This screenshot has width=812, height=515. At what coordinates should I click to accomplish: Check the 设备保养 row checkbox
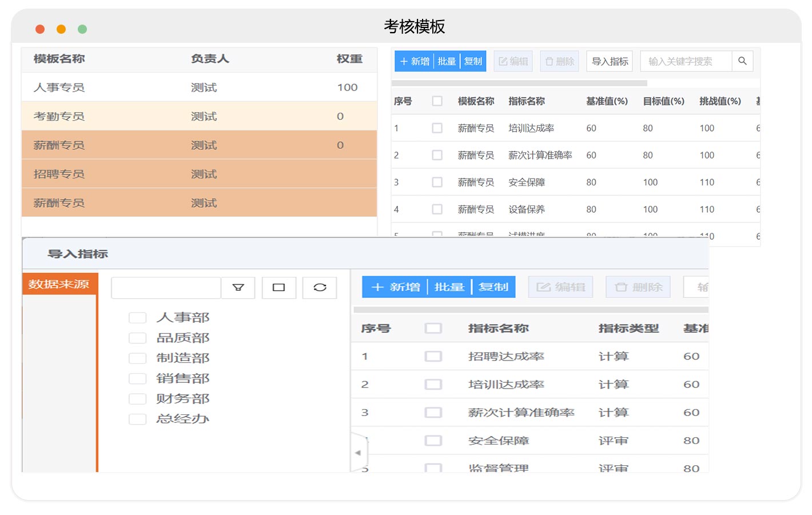tap(437, 209)
